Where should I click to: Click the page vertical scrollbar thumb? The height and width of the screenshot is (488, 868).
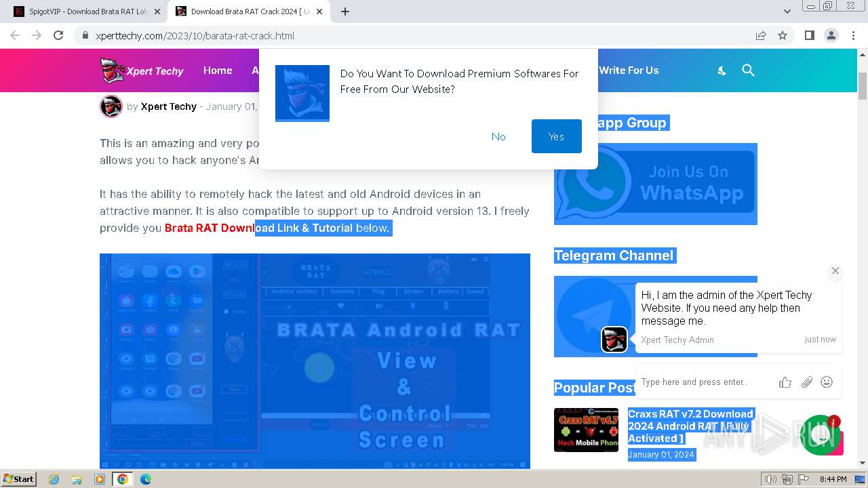863,85
